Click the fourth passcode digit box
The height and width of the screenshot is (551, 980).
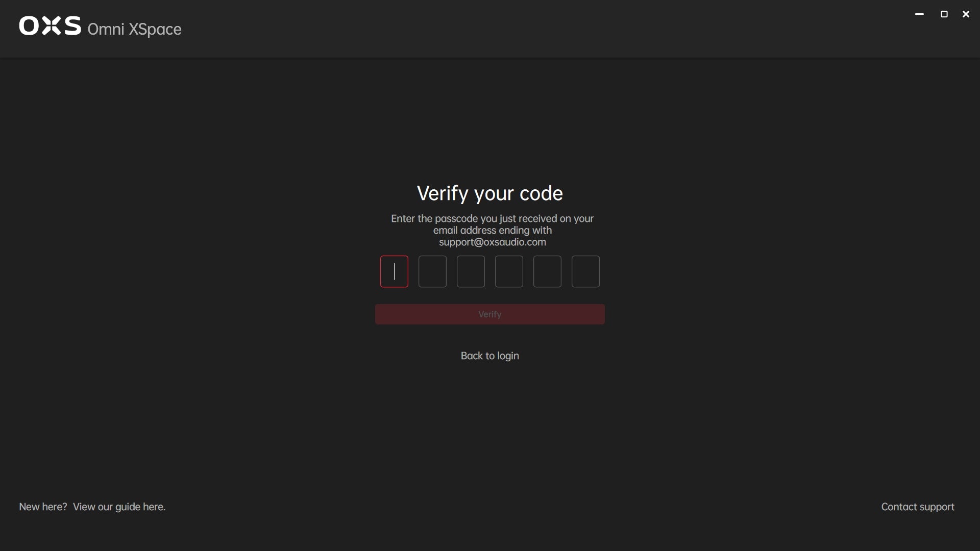pos(509,271)
